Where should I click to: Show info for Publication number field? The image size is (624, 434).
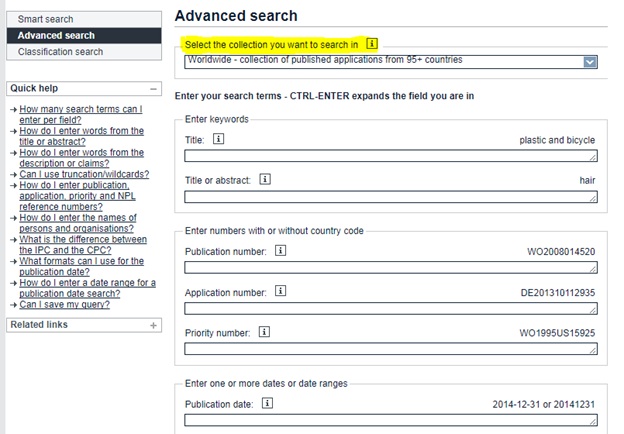pyautogui.click(x=281, y=251)
